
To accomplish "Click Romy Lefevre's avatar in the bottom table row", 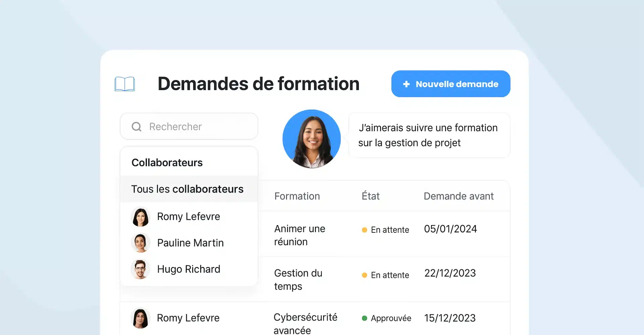I will click(x=140, y=318).
